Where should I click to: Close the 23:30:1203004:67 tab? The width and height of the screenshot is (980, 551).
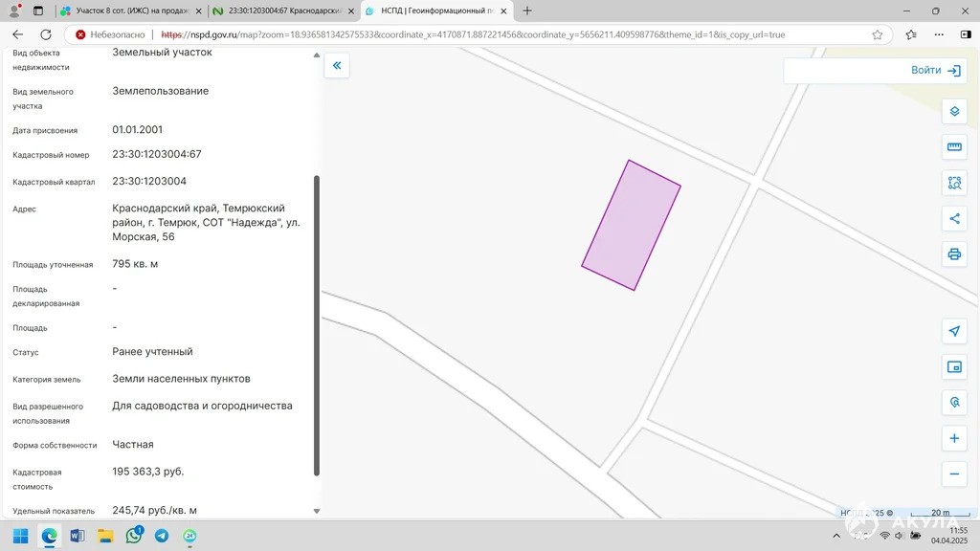tap(351, 11)
